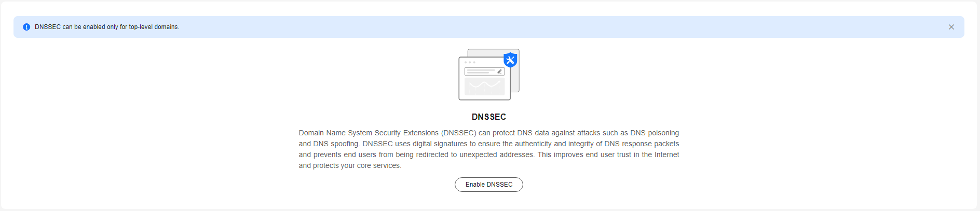This screenshot has height=211, width=980.
Task: Click the three dots in illustration window
Action: click(x=470, y=62)
